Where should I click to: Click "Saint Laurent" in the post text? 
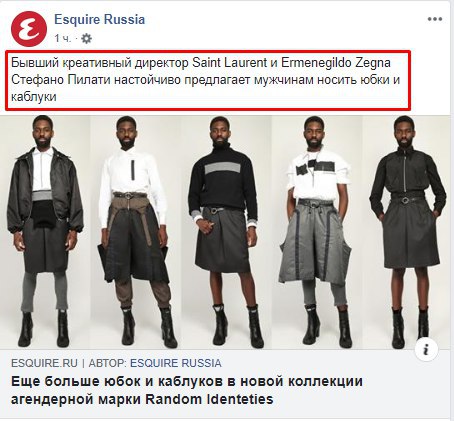[230, 63]
